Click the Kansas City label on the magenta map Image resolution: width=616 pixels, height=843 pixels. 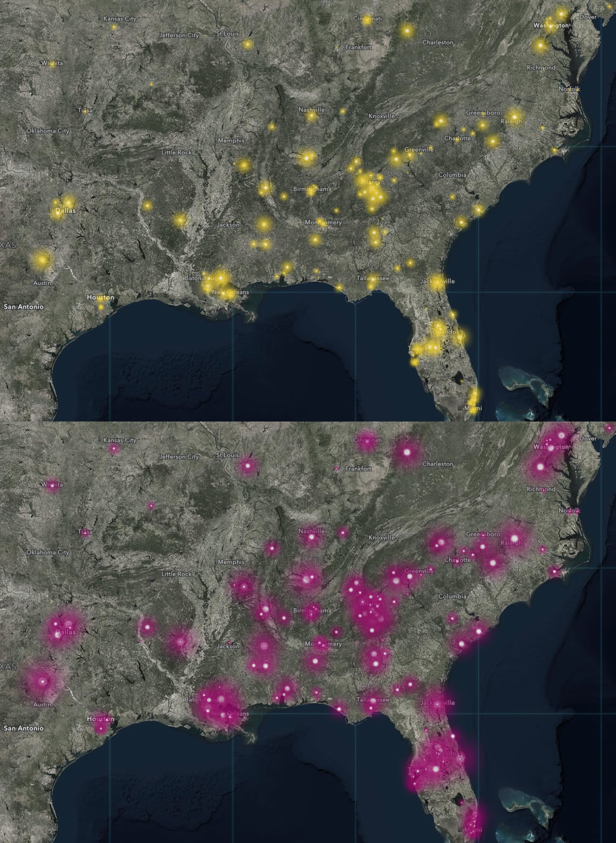[x=120, y=440]
